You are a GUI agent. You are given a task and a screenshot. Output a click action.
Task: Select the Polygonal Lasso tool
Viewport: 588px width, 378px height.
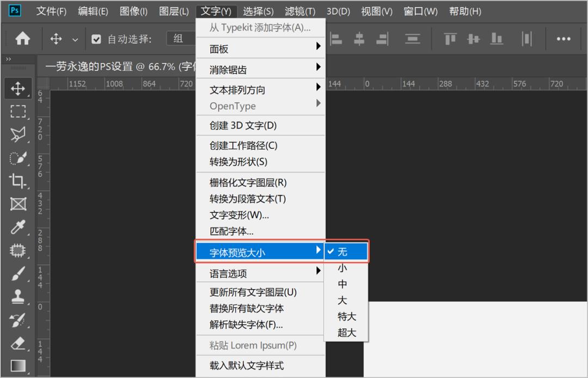18,134
